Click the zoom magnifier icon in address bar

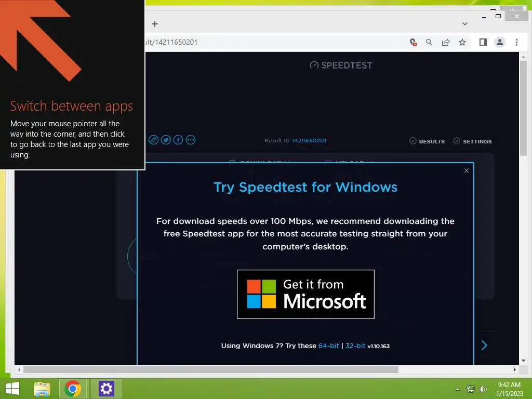coord(429,42)
